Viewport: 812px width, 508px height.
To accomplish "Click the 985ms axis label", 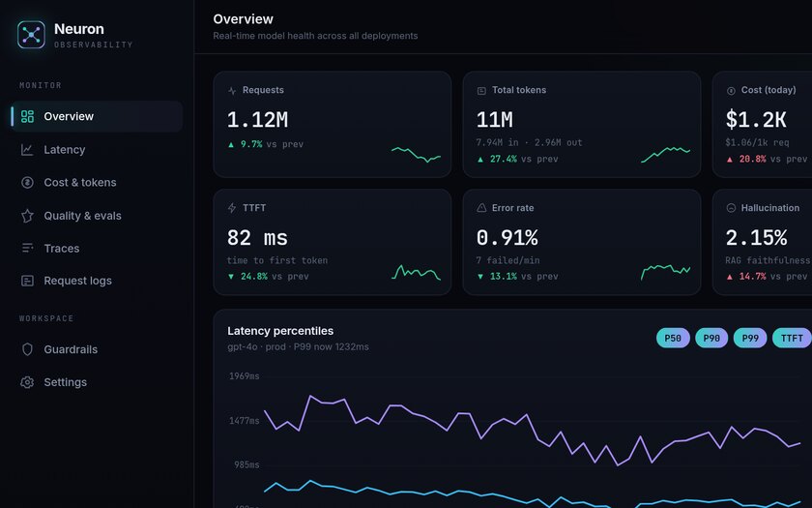I will coord(246,465).
